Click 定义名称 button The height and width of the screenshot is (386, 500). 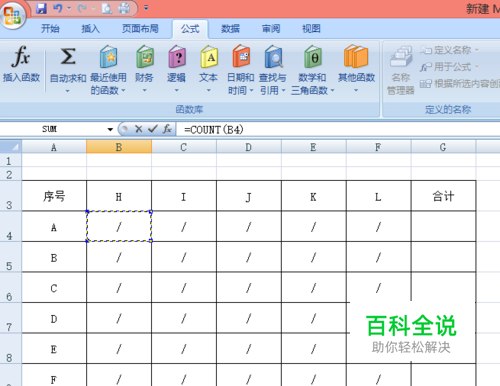(x=449, y=50)
